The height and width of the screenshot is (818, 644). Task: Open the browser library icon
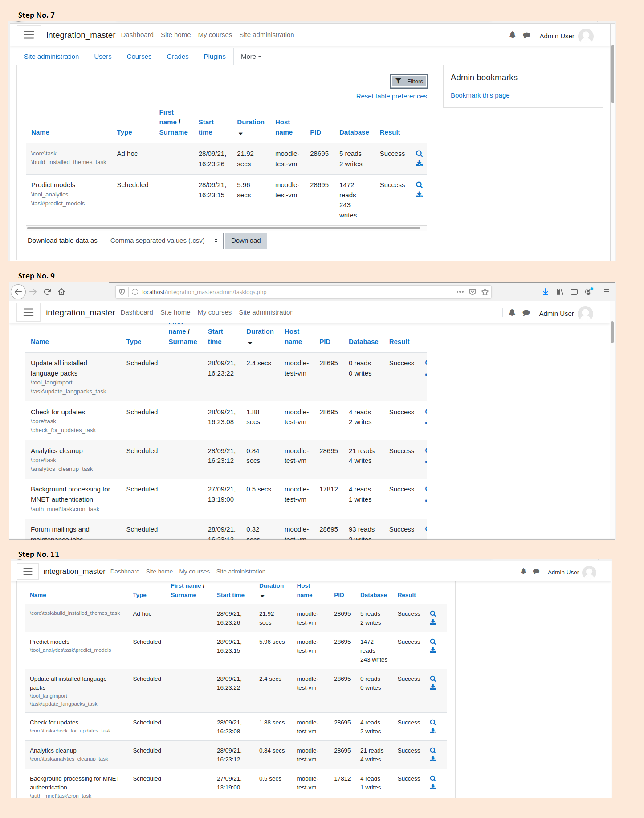[x=560, y=292]
